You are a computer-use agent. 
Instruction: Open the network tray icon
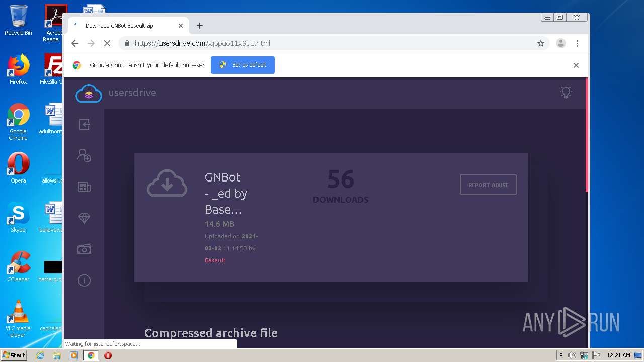point(584,355)
